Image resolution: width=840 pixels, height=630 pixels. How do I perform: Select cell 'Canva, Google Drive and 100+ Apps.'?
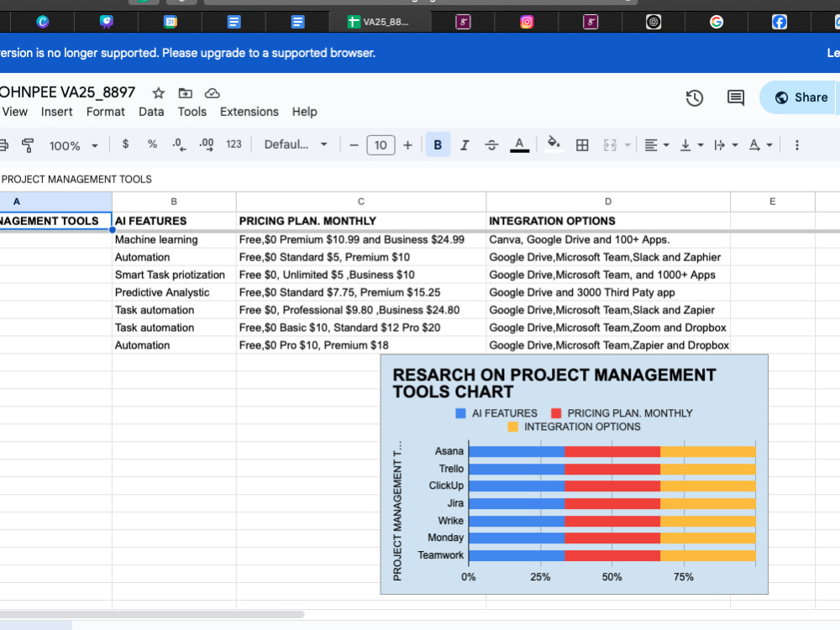[x=608, y=239]
